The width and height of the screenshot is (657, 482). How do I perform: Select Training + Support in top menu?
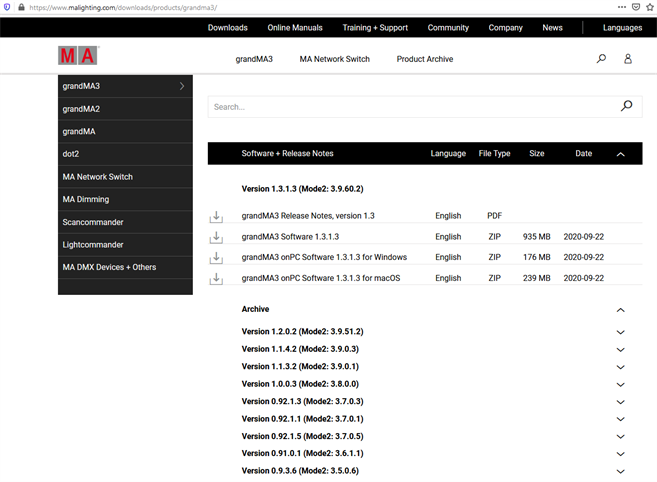375,28
